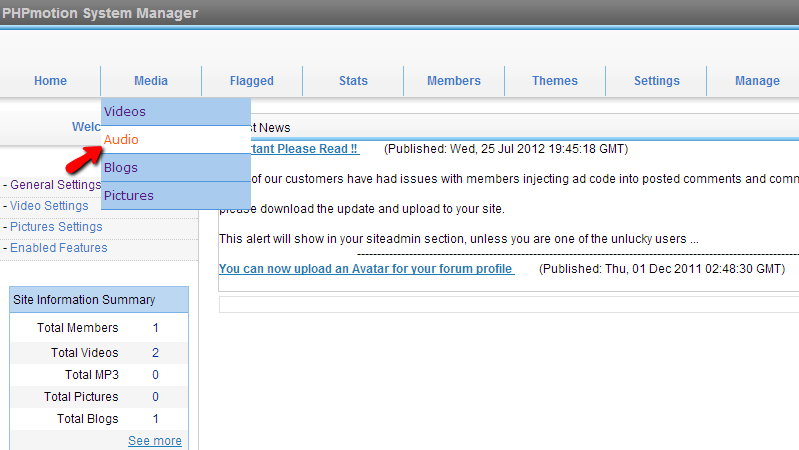Click the Manage tab

[x=757, y=81]
